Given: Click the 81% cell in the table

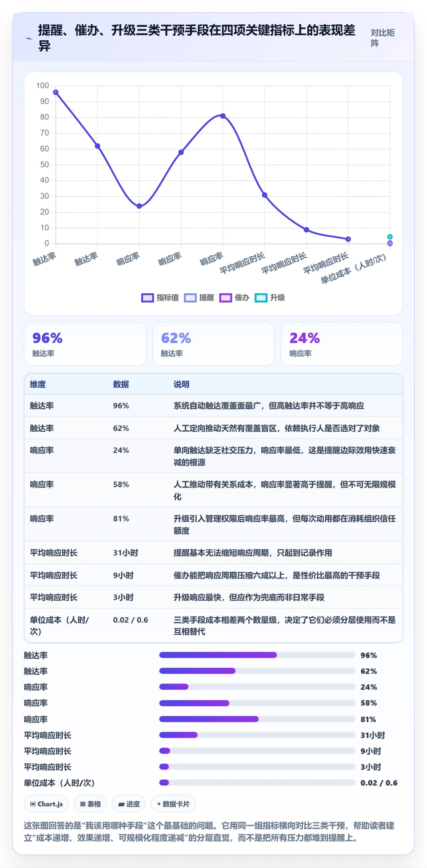Looking at the screenshot, I should tap(121, 519).
